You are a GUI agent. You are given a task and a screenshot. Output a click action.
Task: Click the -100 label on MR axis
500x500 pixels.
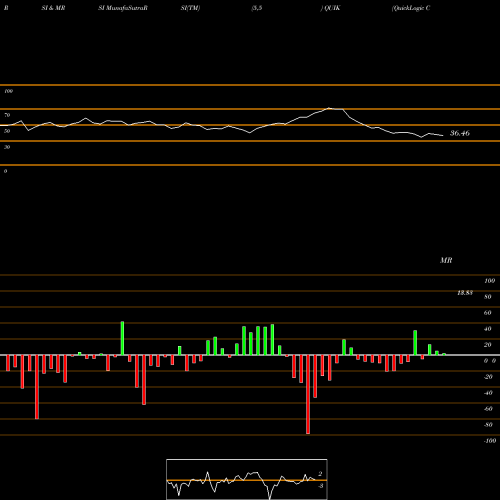click(490, 441)
